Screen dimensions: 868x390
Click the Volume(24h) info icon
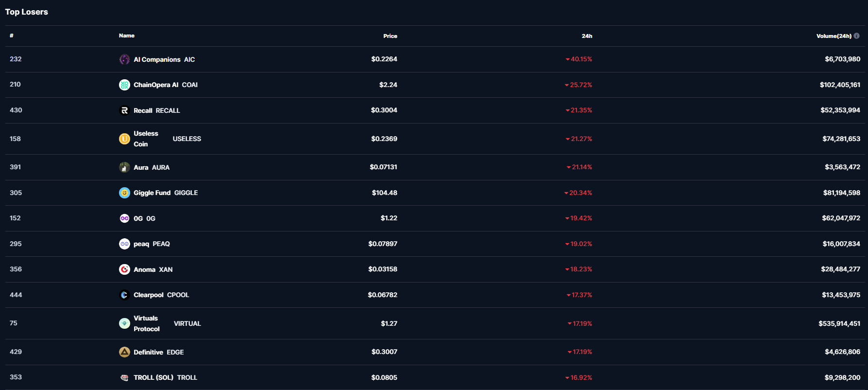coord(856,35)
